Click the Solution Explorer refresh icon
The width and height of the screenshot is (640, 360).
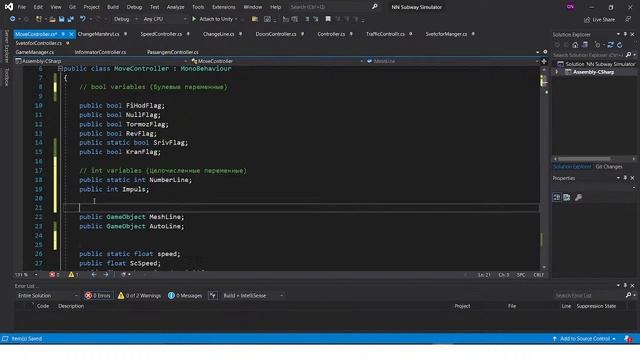[x=620, y=45]
